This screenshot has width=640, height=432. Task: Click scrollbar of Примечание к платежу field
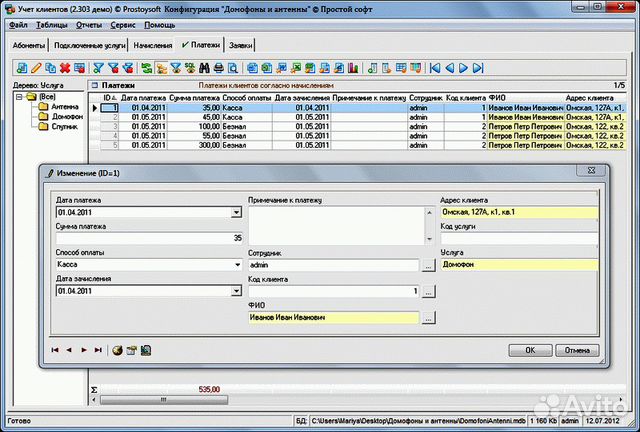(431, 225)
